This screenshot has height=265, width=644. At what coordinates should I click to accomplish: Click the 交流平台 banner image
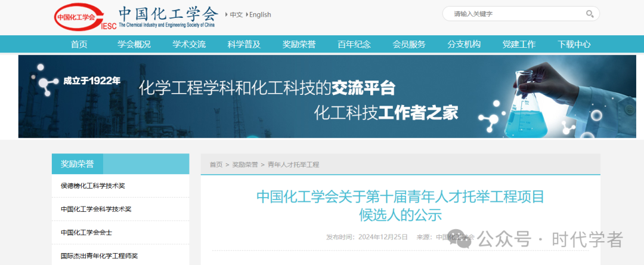[327, 97]
